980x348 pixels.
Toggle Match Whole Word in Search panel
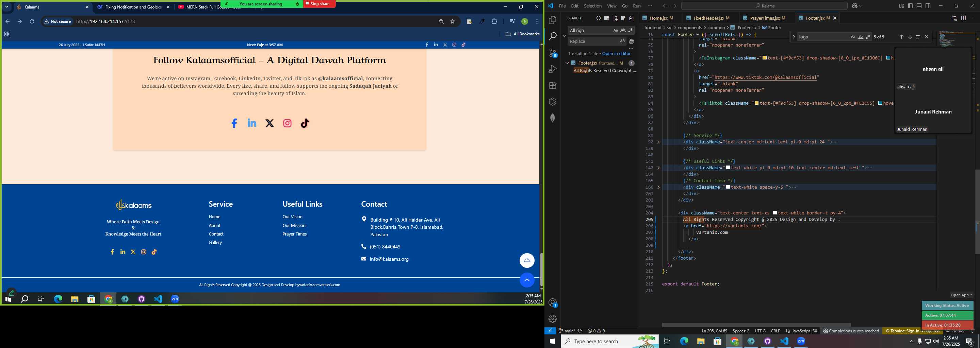click(623, 30)
